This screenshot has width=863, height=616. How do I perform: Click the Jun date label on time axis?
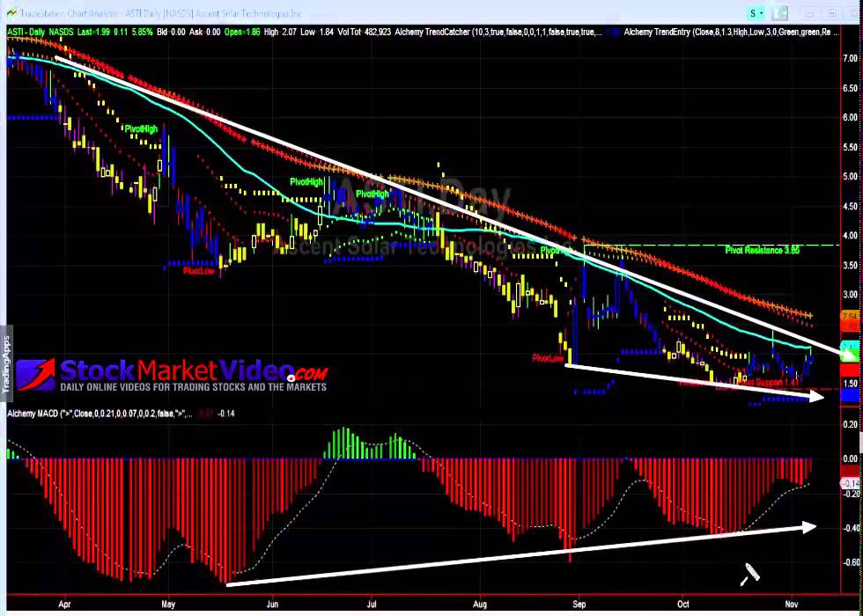[x=272, y=604]
